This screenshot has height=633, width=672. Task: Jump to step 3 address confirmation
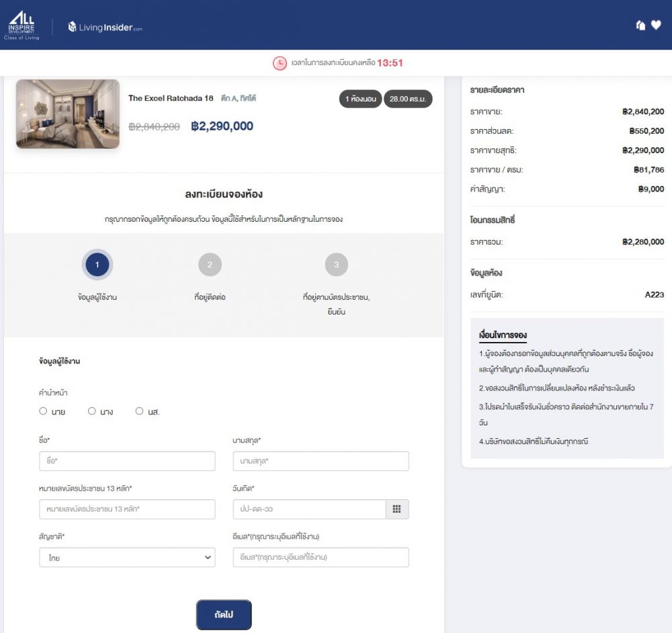(336, 265)
